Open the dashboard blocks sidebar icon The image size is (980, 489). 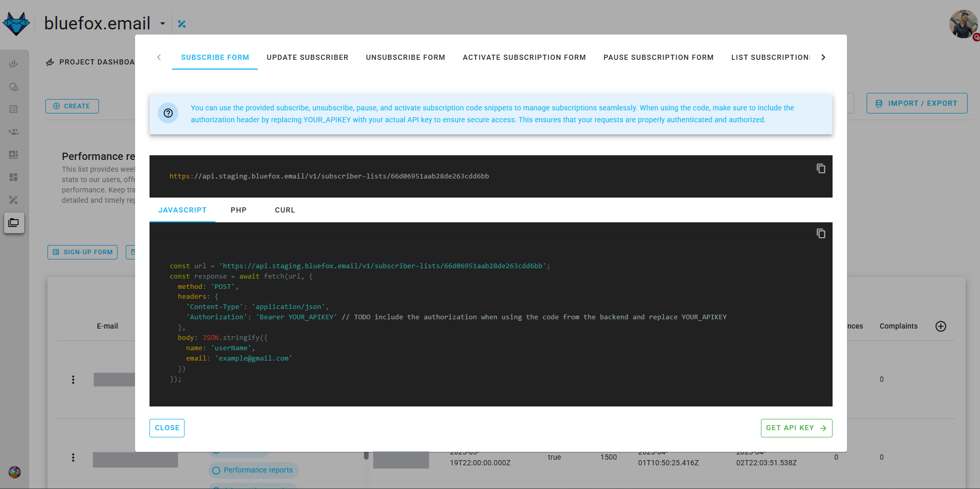point(14,177)
